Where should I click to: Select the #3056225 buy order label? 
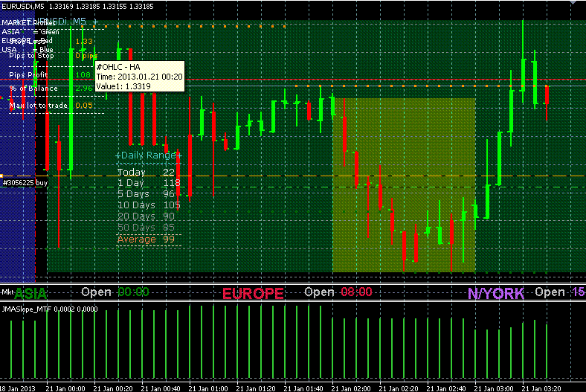click(25, 183)
